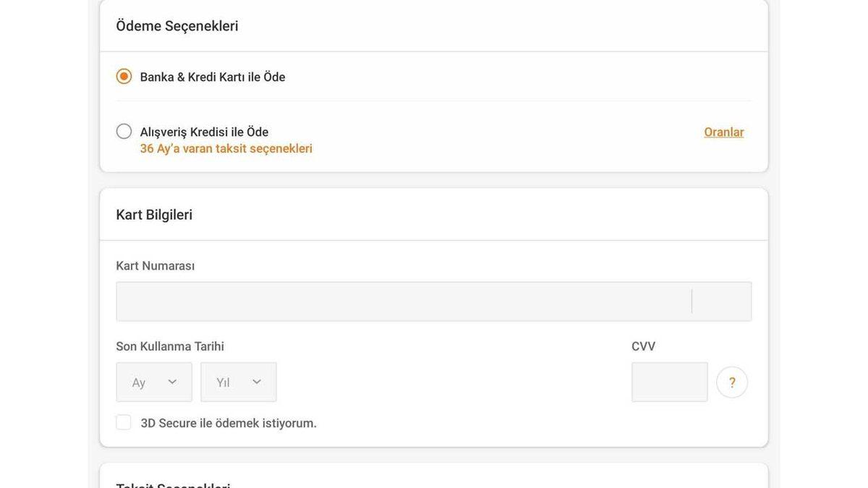Focus the CVV input box

[x=669, y=381]
